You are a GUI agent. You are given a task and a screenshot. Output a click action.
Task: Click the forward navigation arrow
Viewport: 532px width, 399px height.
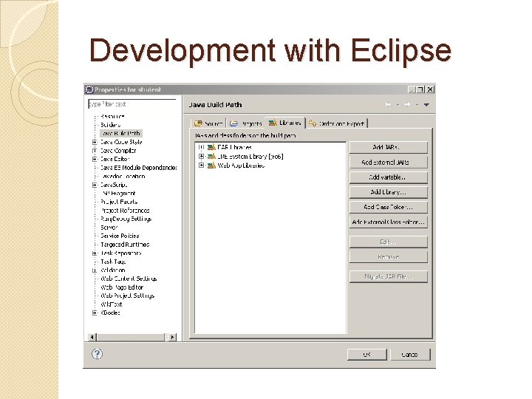407,104
